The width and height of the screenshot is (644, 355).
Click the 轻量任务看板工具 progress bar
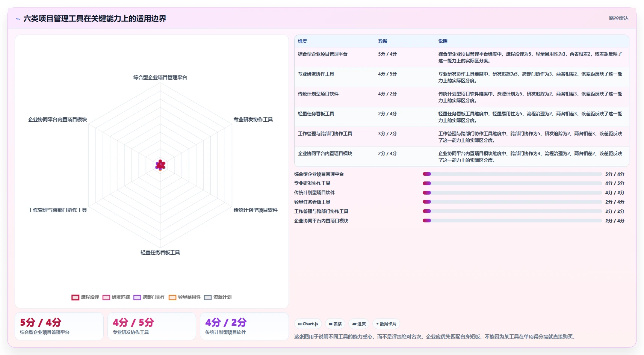coord(512,202)
